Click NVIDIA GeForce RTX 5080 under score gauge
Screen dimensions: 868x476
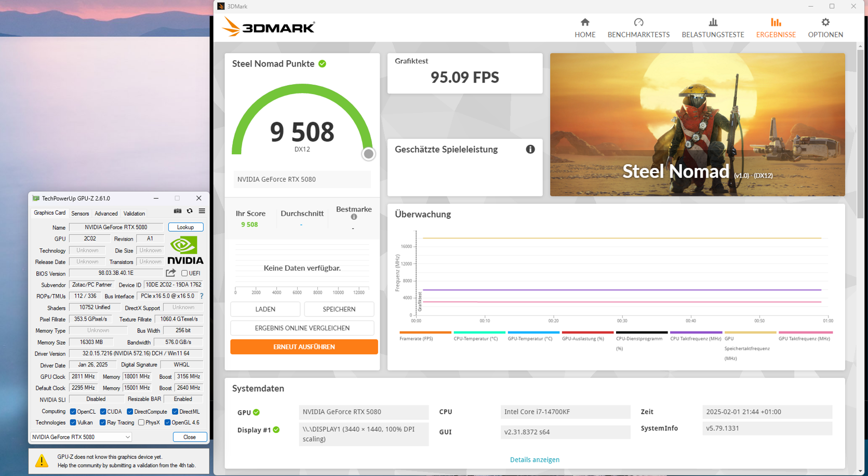tap(302, 179)
